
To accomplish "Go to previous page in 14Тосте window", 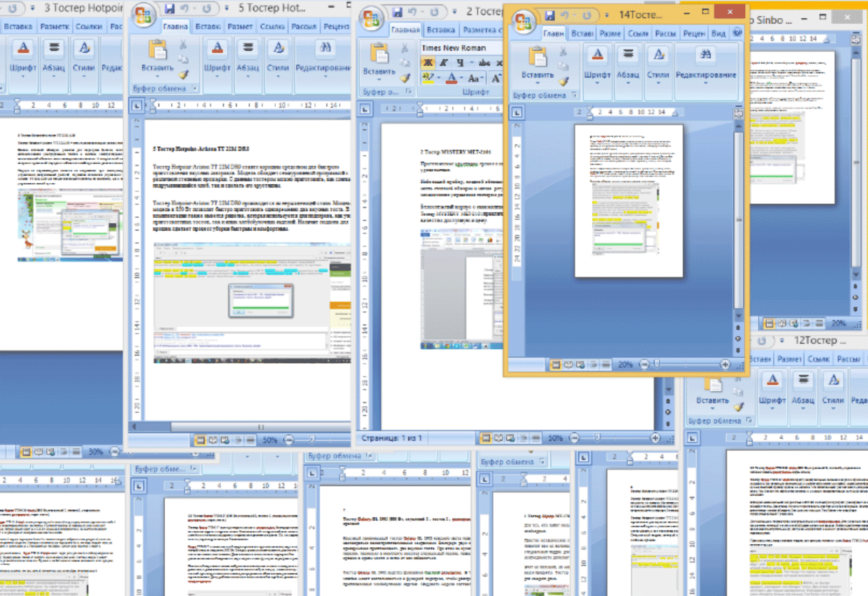I will coord(738,328).
